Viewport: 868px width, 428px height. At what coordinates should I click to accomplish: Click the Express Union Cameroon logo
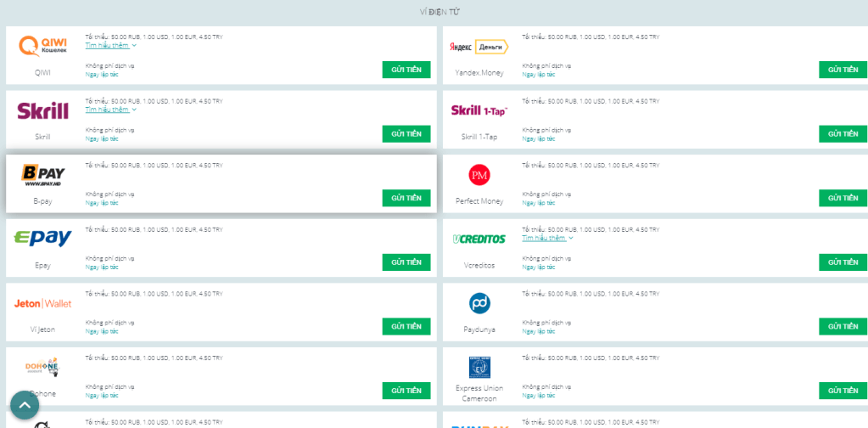tap(479, 367)
